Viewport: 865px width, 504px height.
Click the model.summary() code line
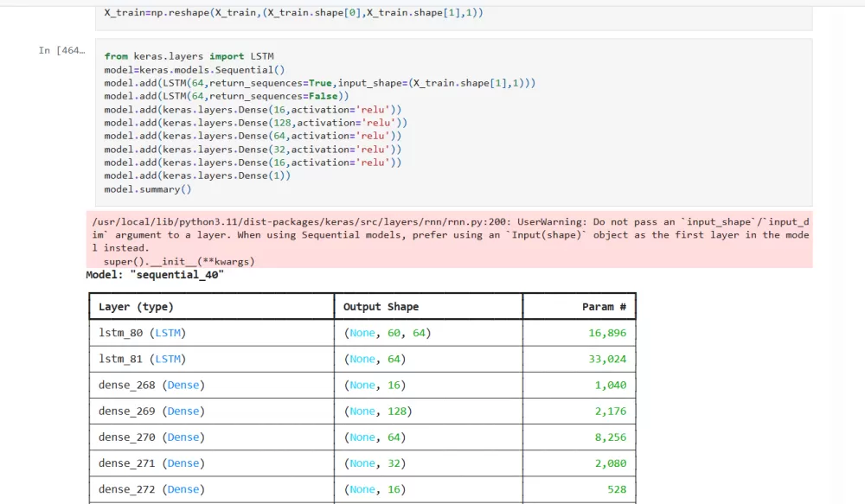point(148,188)
